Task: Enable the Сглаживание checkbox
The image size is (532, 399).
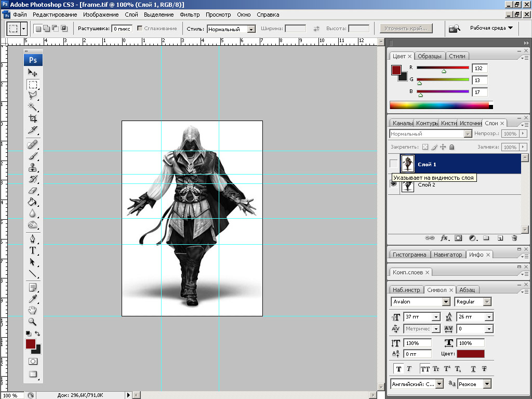Action: pyautogui.click(x=140, y=29)
